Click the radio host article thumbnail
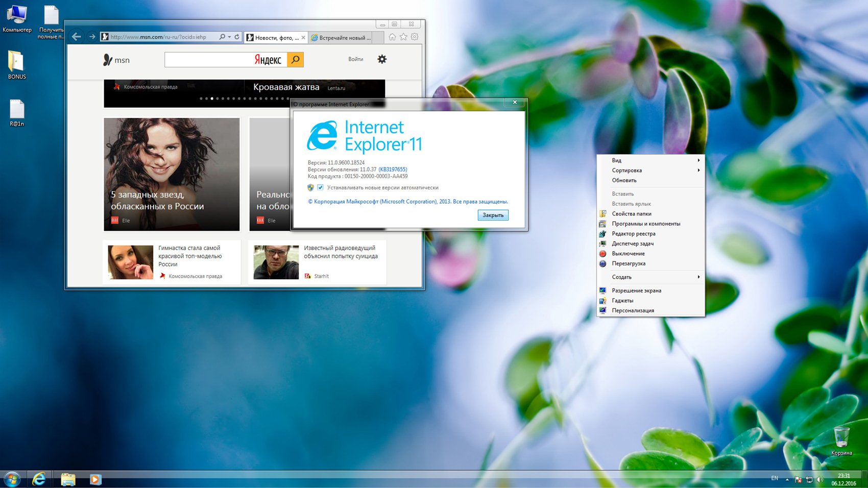This screenshot has width=868, height=488. pos(276,262)
